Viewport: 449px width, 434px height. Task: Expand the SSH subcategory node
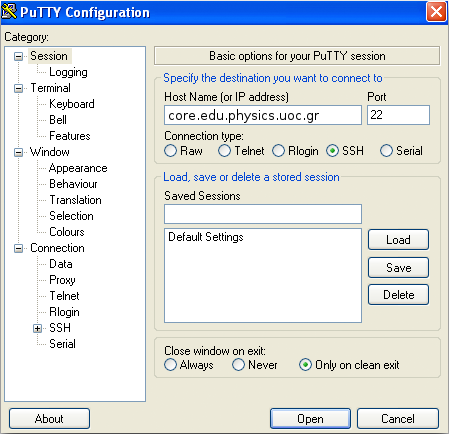pyautogui.click(x=37, y=328)
